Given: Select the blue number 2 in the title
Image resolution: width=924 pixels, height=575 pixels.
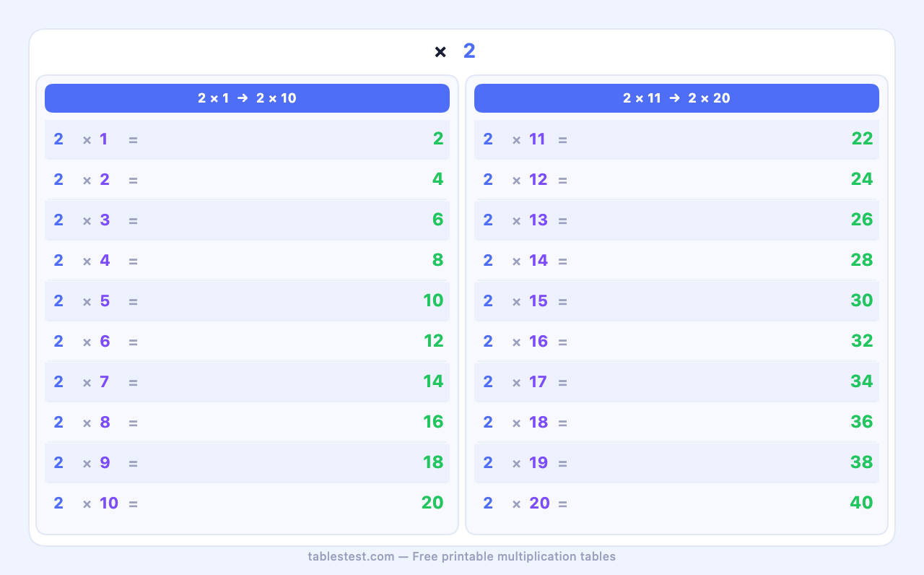Looking at the screenshot, I should (x=469, y=51).
